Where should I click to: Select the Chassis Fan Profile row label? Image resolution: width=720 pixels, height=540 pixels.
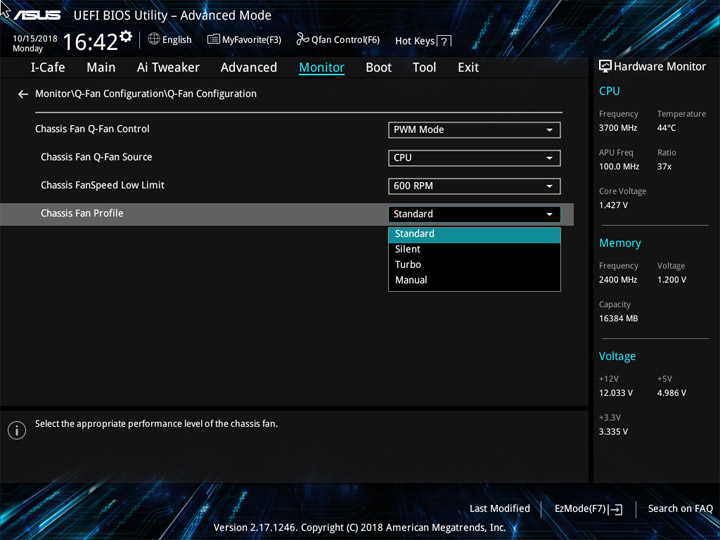82,214
